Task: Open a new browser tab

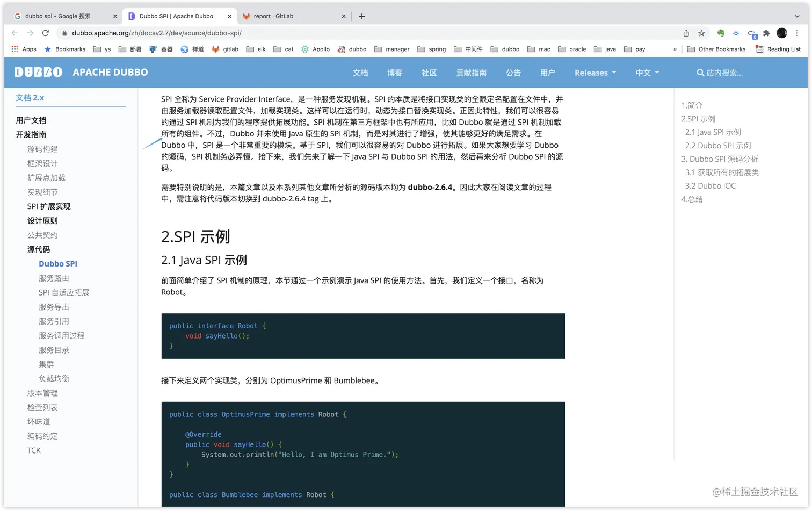Action: point(362,16)
